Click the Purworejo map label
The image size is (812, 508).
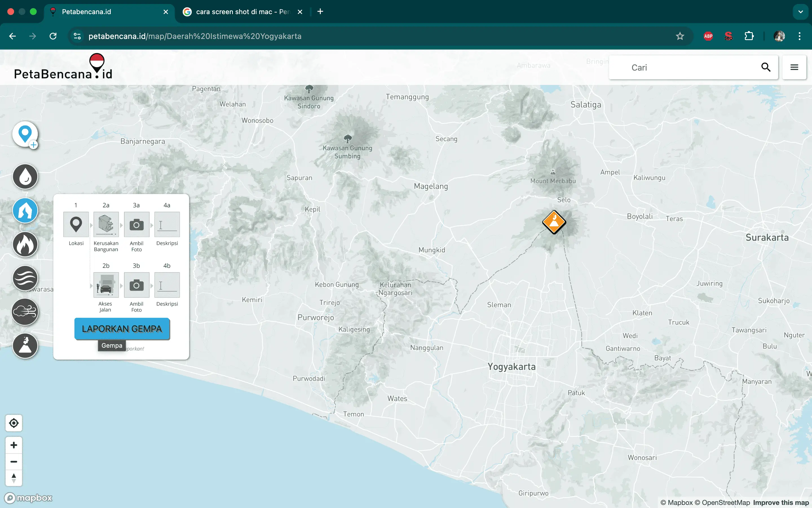[x=316, y=317]
